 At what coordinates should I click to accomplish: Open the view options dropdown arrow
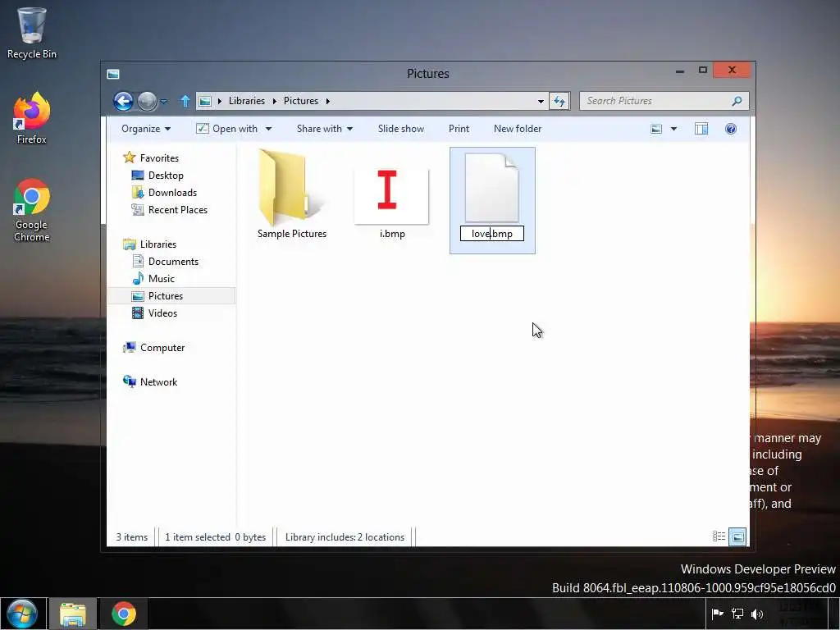coord(674,129)
